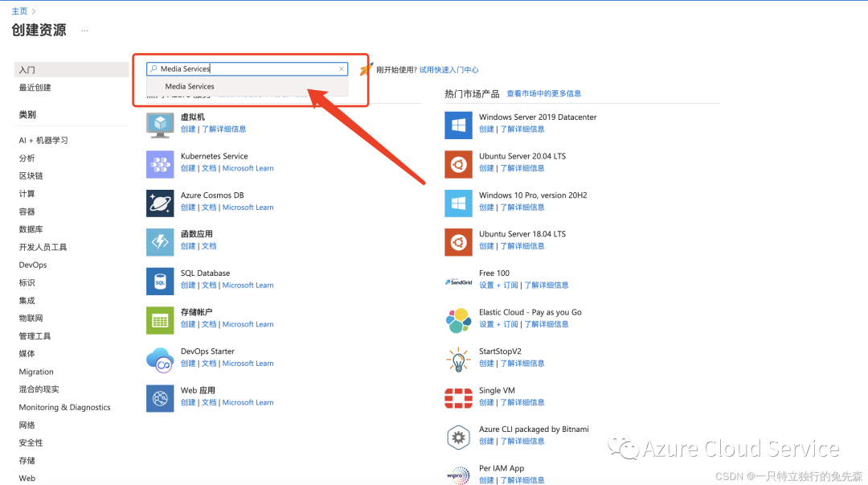
Task: Open the page ellipsis menu
Action: click(84, 31)
